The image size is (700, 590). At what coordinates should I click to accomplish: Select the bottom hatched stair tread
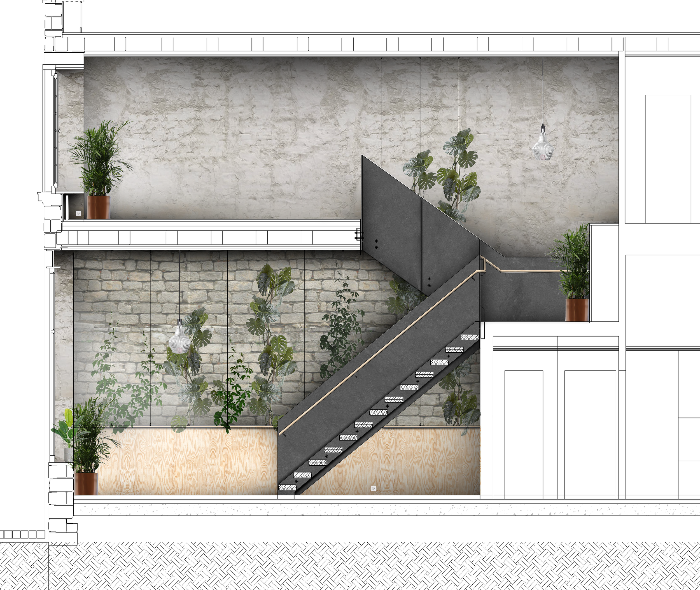click(x=287, y=487)
